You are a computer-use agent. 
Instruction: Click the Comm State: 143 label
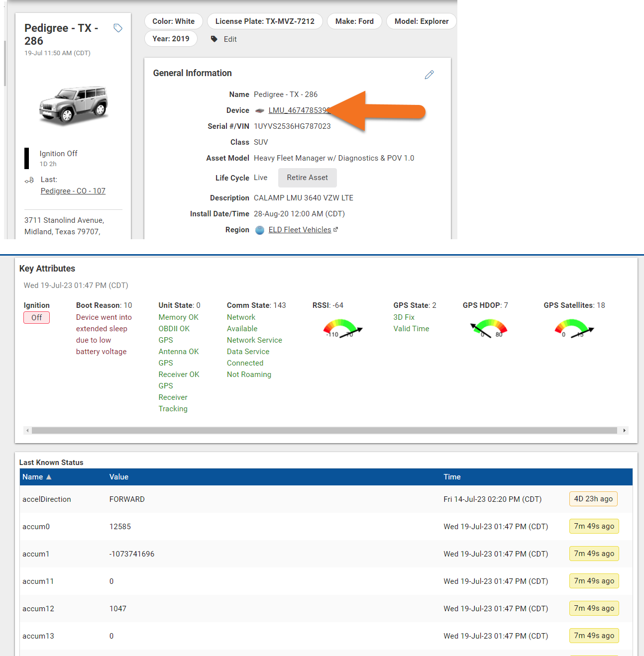256,305
